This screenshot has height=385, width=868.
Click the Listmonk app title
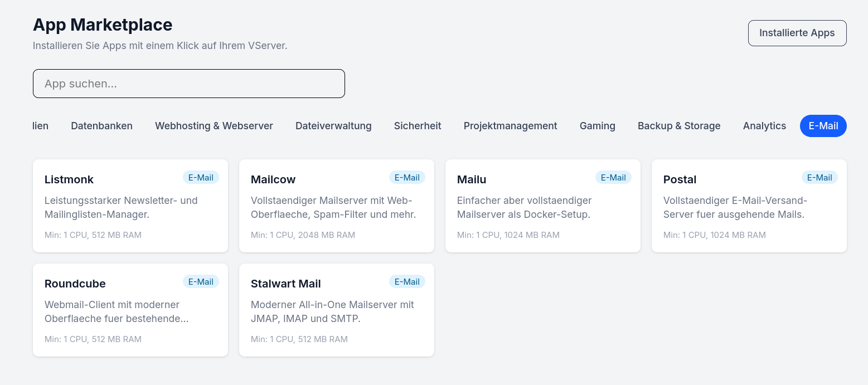coord(69,179)
